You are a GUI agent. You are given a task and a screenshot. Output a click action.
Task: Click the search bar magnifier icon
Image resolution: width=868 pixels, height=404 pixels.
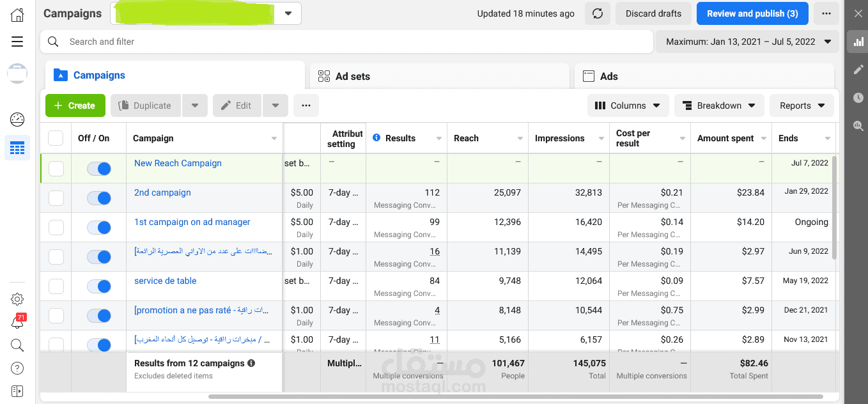(54, 42)
